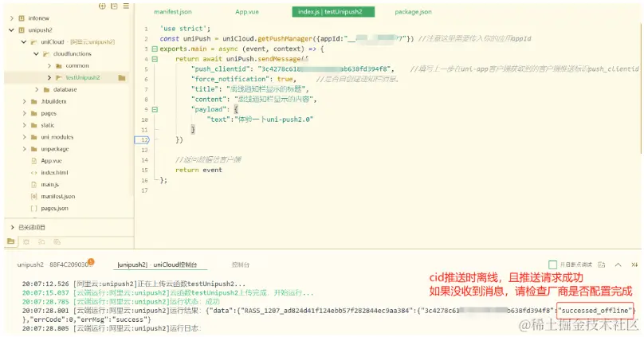This screenshot has height=337, width=644.
Task: Select the database folder in the tree
Action: (65, 89)
